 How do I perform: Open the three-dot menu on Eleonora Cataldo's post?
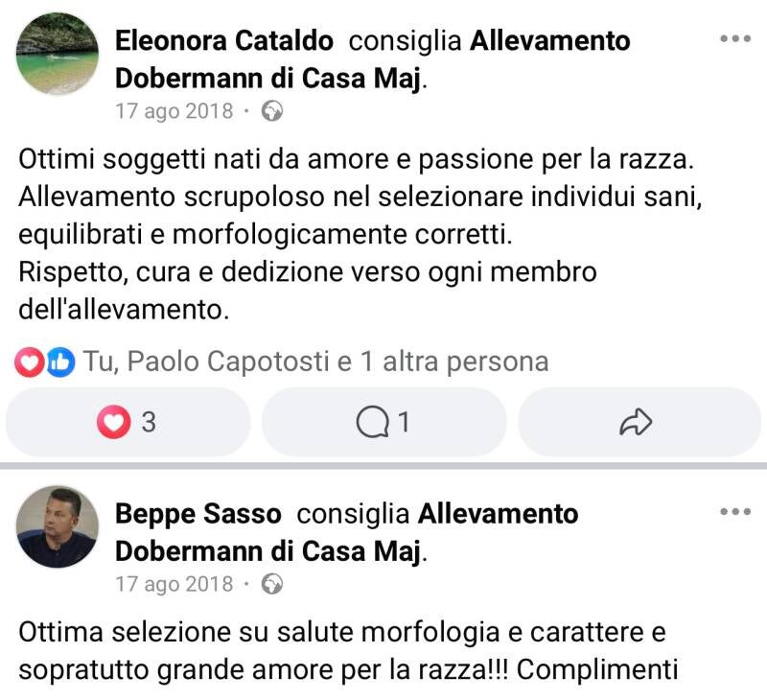734,39
